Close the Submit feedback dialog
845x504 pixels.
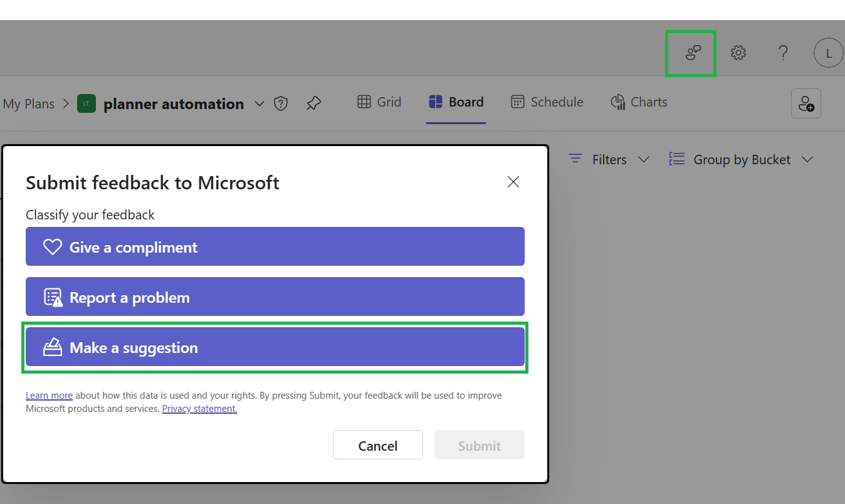point(513,182)
